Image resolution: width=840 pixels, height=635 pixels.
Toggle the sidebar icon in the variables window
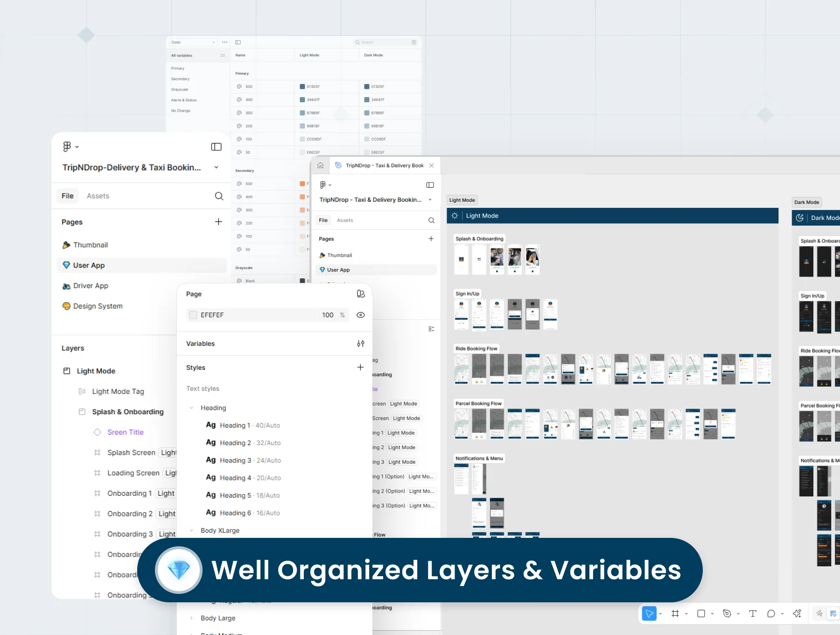pos(238,42)
